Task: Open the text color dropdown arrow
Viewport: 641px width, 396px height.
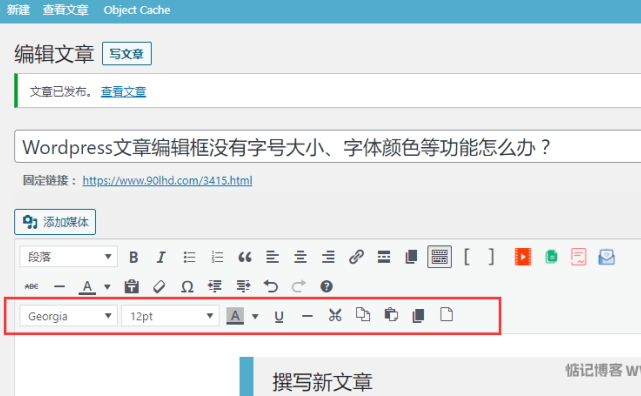Action: 107,286
